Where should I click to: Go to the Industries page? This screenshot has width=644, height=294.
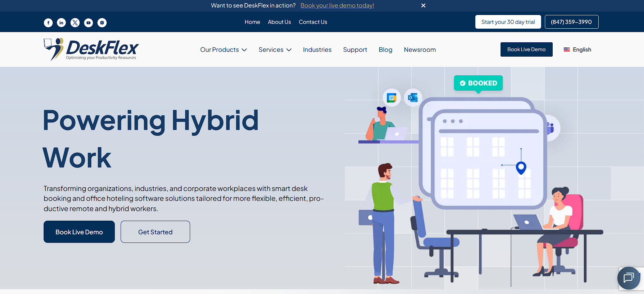(x=317, y=50)
